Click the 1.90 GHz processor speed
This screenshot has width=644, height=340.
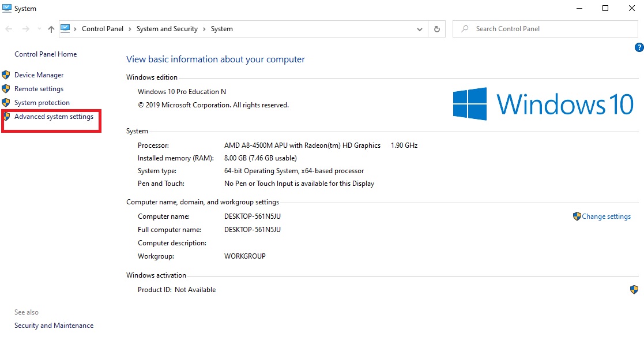point(404,145)
